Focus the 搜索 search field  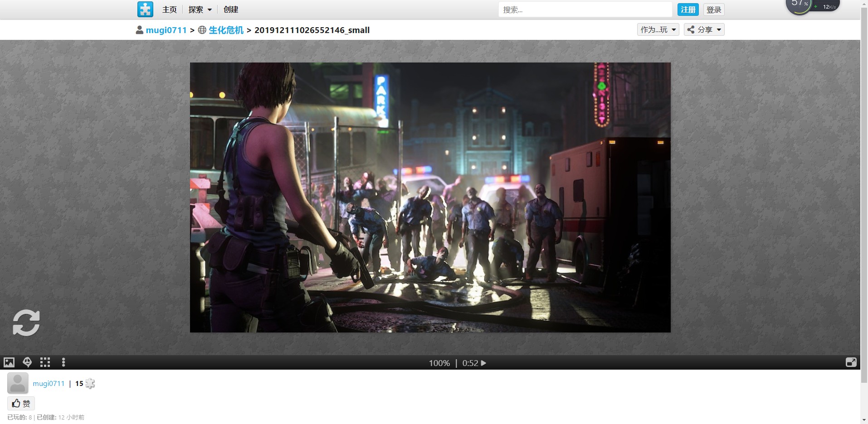[585, 10]
